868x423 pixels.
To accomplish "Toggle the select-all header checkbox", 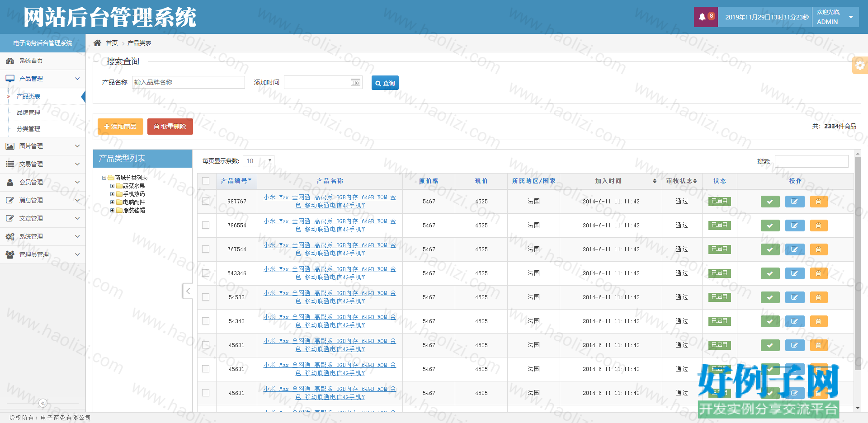I will click(206, 181).
